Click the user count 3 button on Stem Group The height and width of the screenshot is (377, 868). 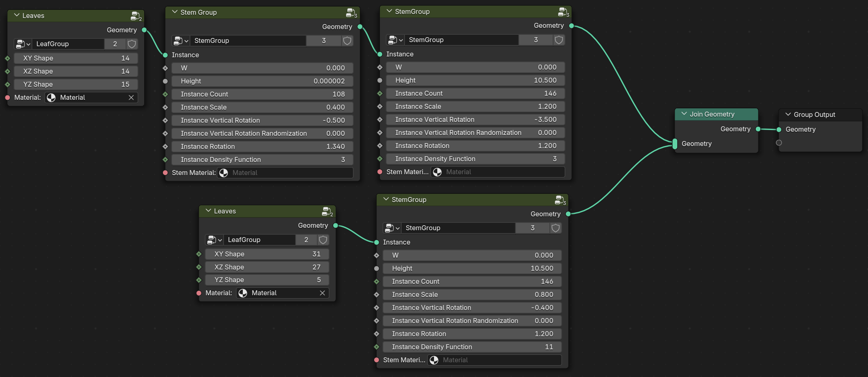[323, 41]
